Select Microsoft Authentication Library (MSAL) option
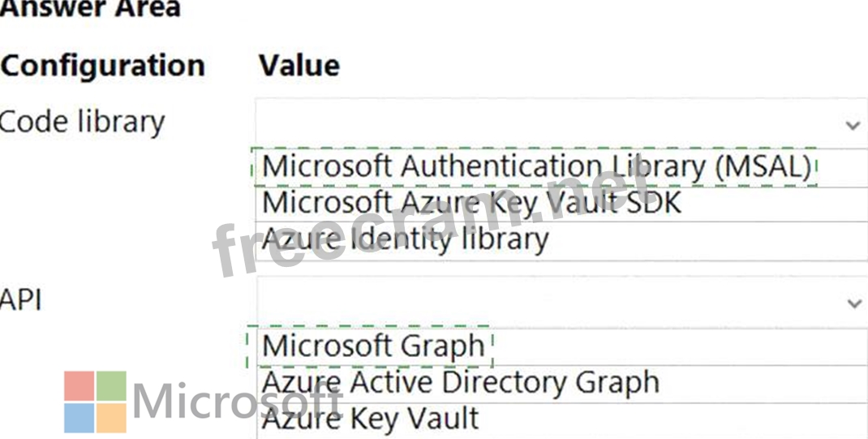The width and height of the screenshot is (868, 439). pos(536,166)
